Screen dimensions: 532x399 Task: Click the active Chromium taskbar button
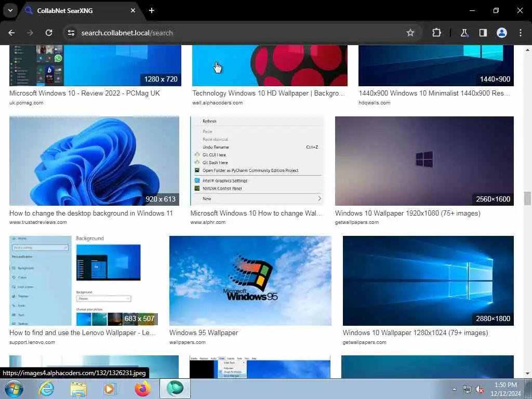click(175, 389)
